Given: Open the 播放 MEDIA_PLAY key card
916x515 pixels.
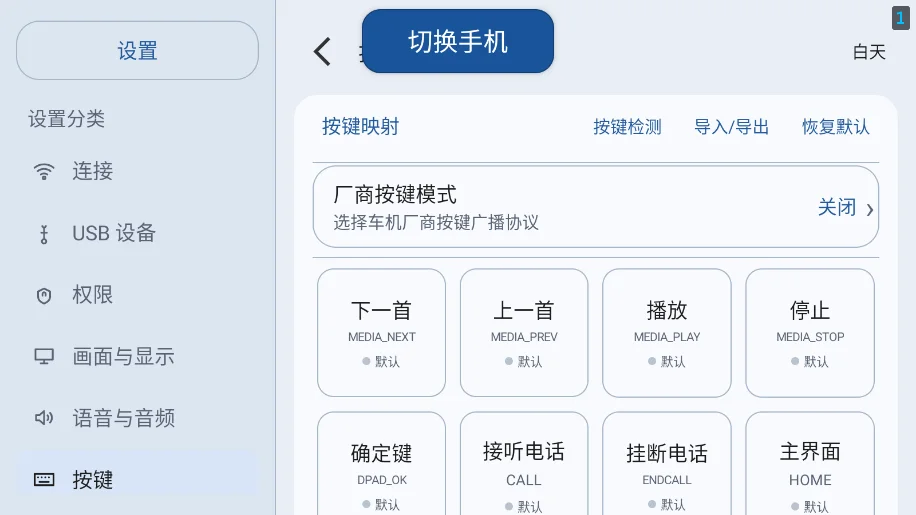Looking at the screenshot, I should pos(667,333).
